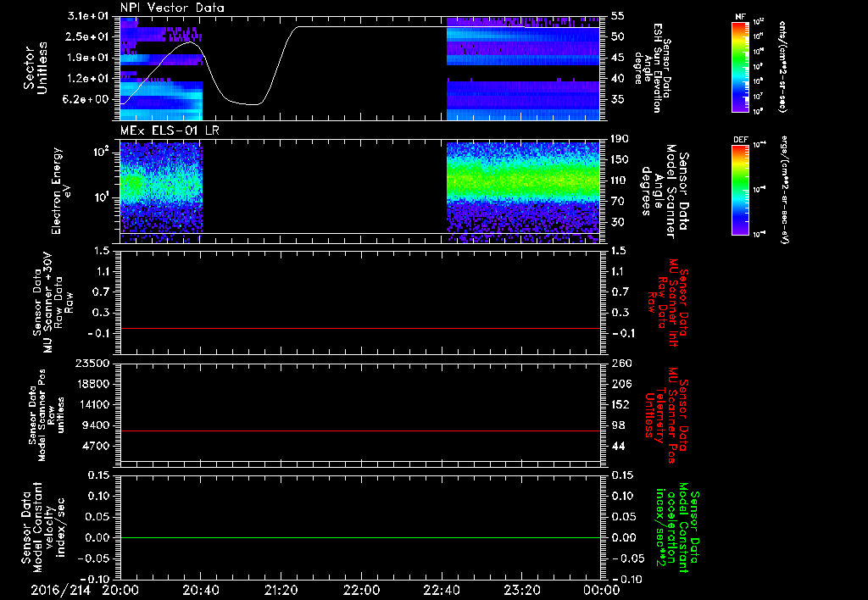Click the green constant velocity line
This screenshot has width=868, height=600.
359,537
